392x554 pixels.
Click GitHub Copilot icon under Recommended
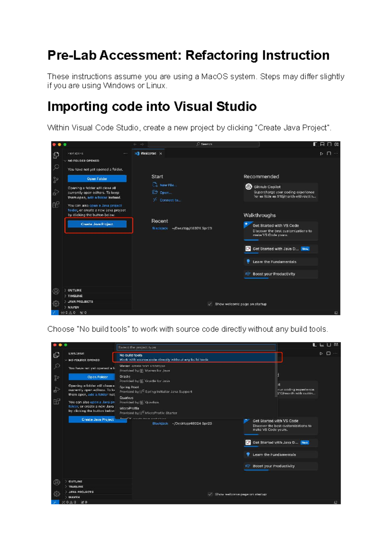249,187
